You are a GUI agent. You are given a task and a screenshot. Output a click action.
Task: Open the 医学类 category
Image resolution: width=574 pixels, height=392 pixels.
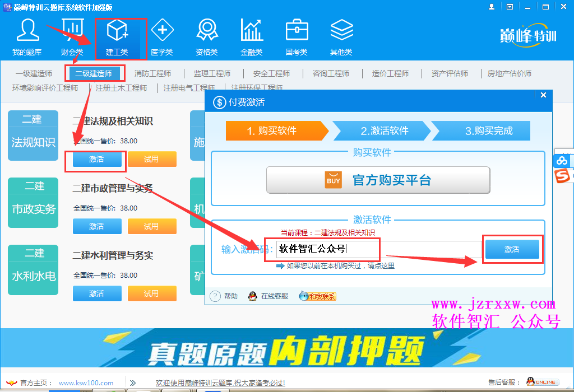pos(162,38)
